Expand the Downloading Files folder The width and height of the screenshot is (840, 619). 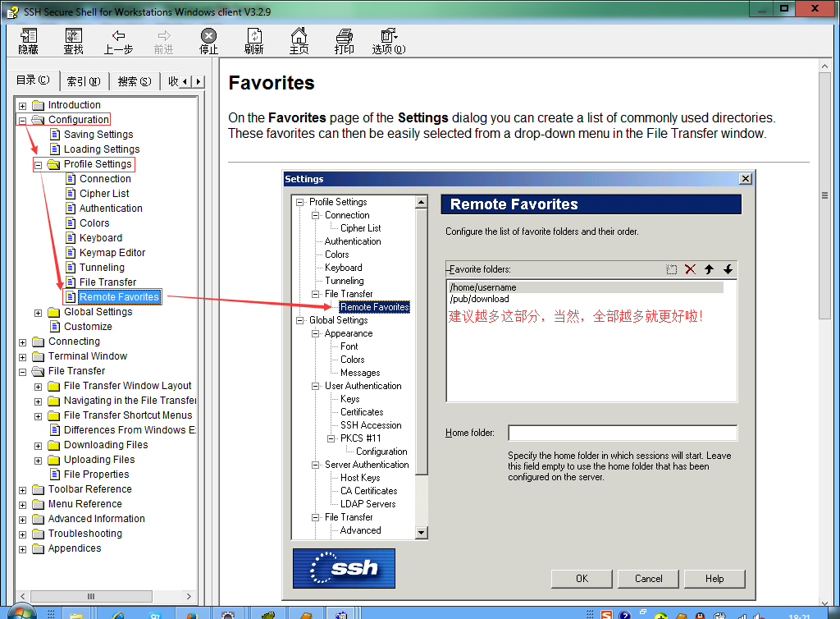tap(38, 446)
